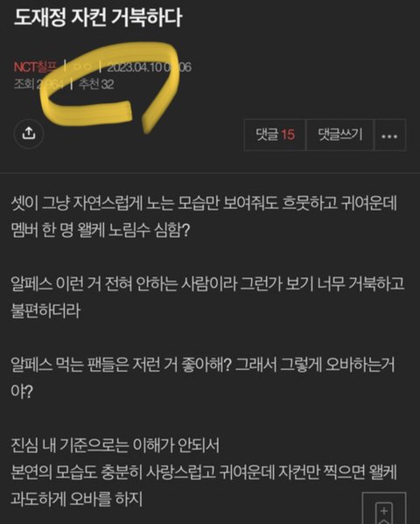
Task: Open the NCT칠프 gallery link
Action: click(36, 66)
